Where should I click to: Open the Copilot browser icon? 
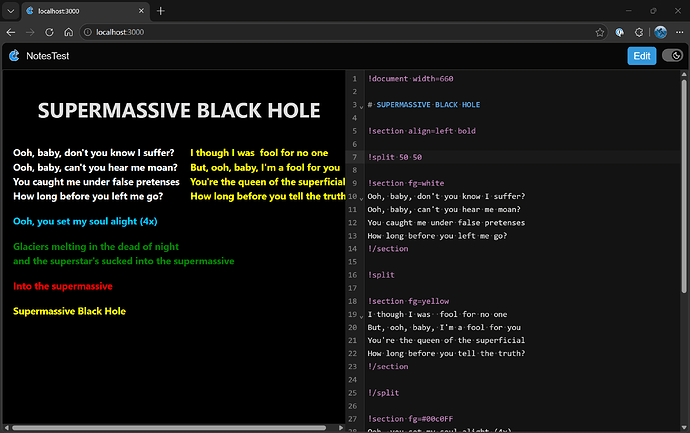pos(620,32)
